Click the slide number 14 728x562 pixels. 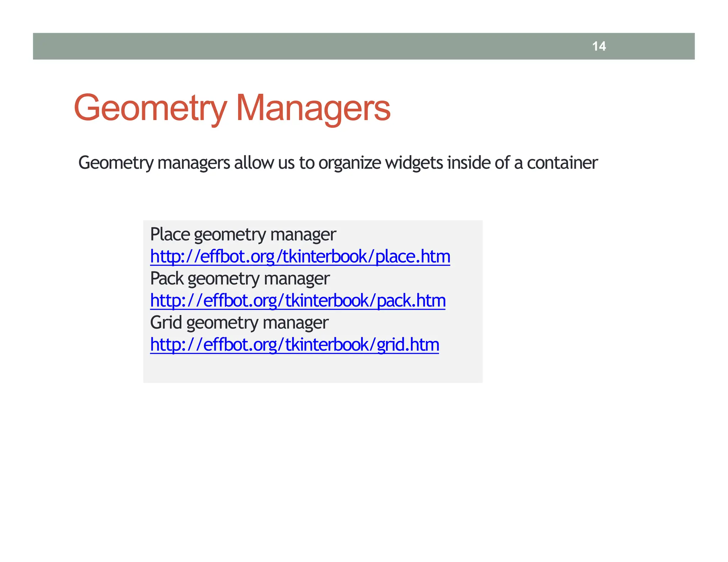click(599, 46)
